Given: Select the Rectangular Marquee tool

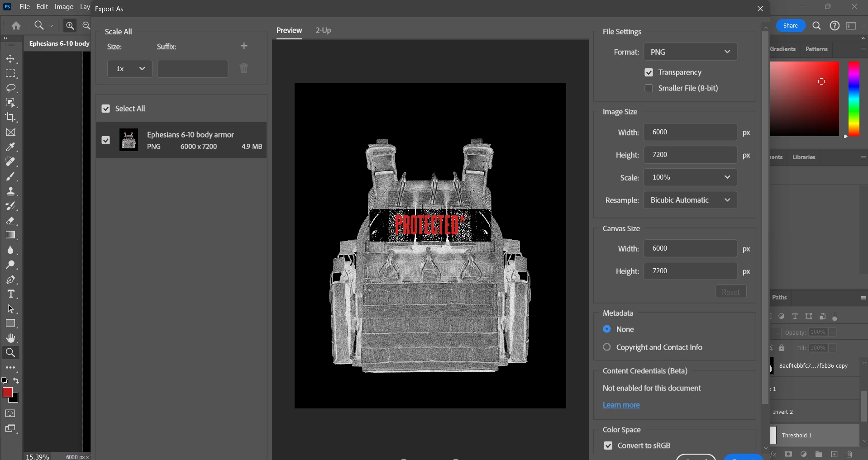Looking at the screenshot, I should (10, 74).
